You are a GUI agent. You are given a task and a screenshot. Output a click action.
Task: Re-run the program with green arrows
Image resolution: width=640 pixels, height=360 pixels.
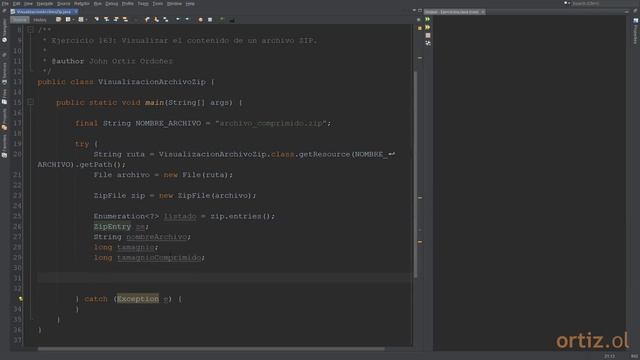pyautogui.click(x=427, y=19)
